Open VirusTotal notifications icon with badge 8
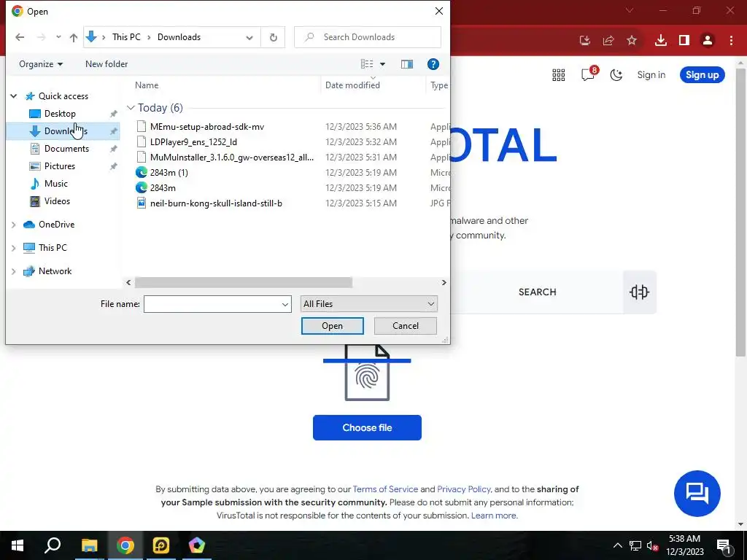This screenshot has width=747, height=560. pos(589,74)
